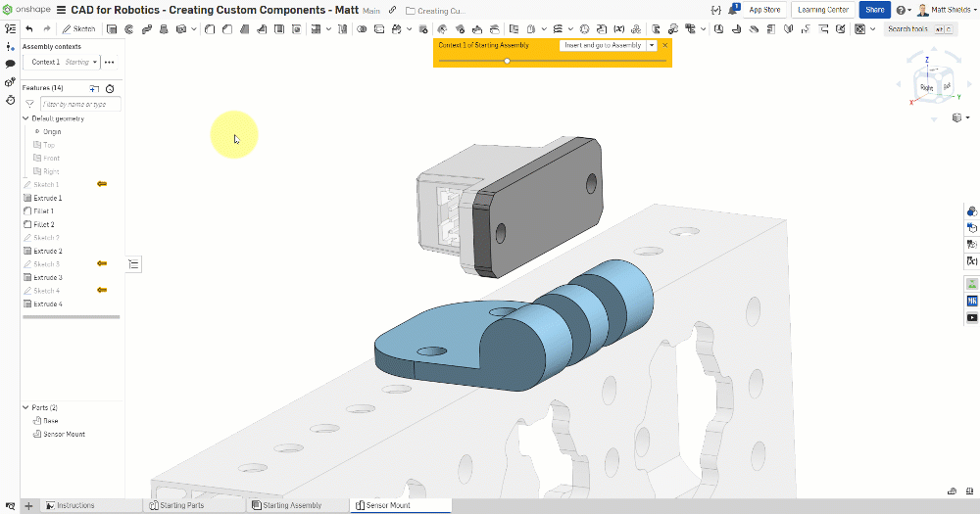Open the Learning Center
The width and height of the screenshot is (980, 514).
tap(823, 10)
